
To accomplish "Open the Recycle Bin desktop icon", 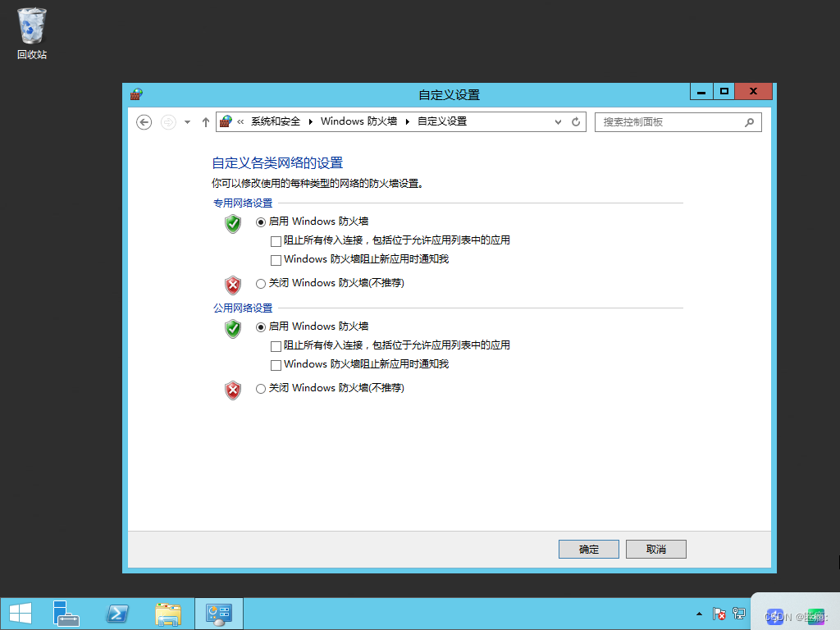I will coord(32,33).
